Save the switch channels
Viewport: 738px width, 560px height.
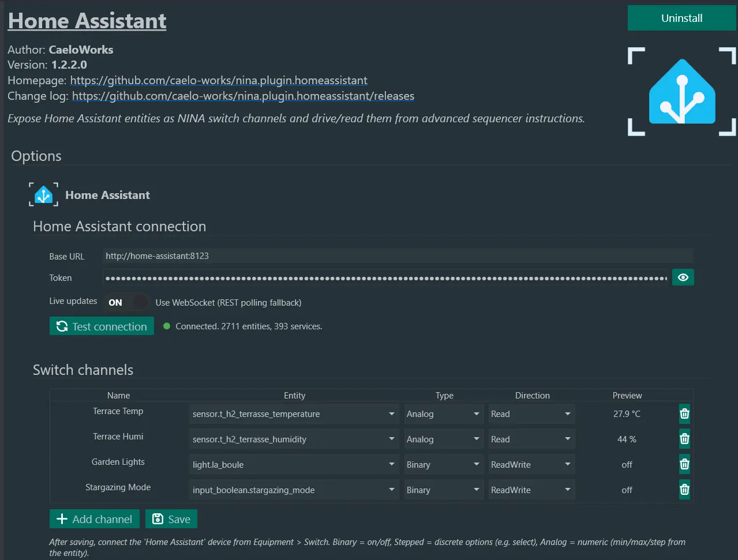pyautogui.click(x=171, y=519)
